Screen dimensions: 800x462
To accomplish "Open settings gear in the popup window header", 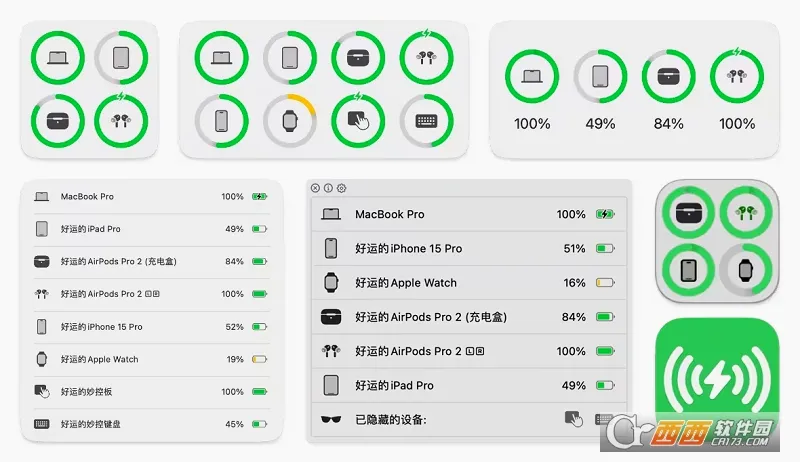I will pyautogui.click(x=342, y=188).
